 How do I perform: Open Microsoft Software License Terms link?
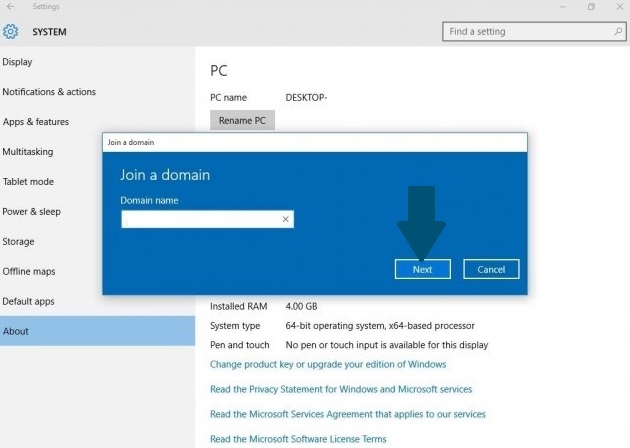(x=298, y=439)
